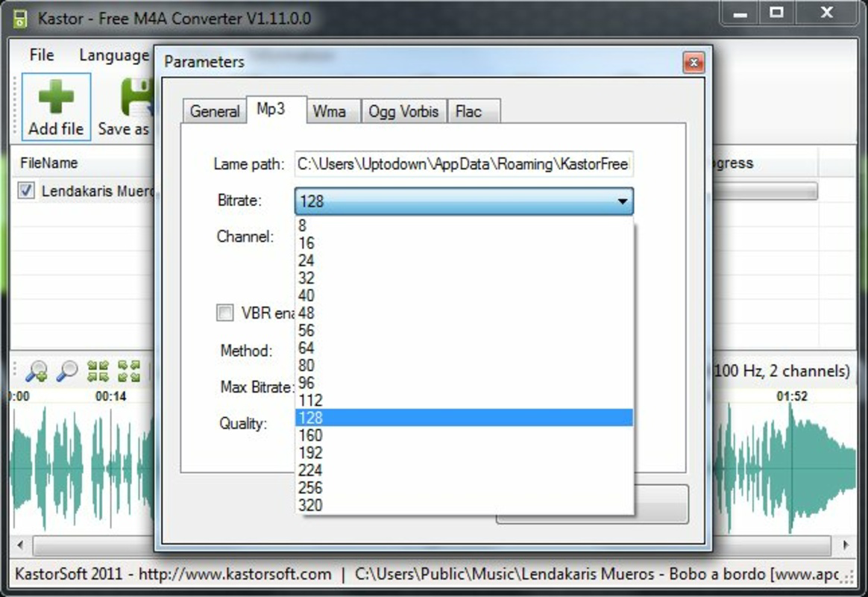The image size is (868, 597).
Task: Choose bitrate 160 from the list
Action: coord(463,435)
